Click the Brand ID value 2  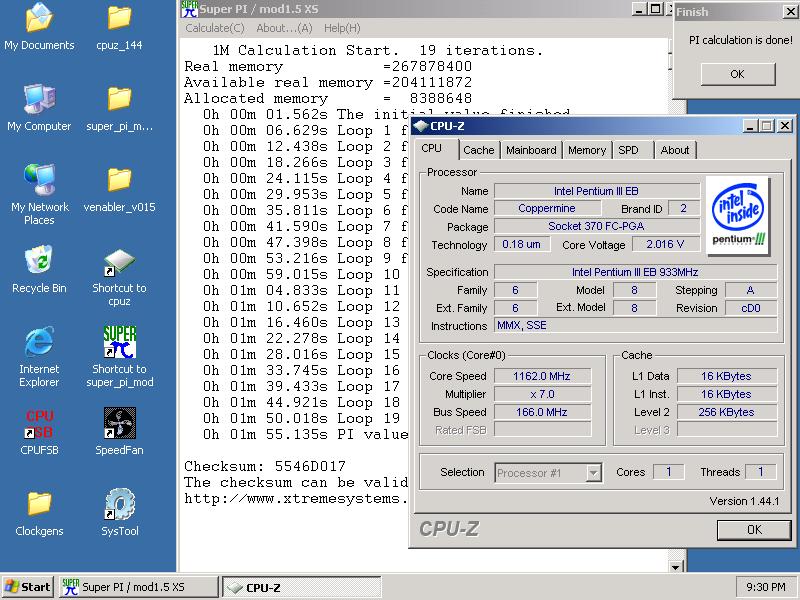click(x=683, y=208)
